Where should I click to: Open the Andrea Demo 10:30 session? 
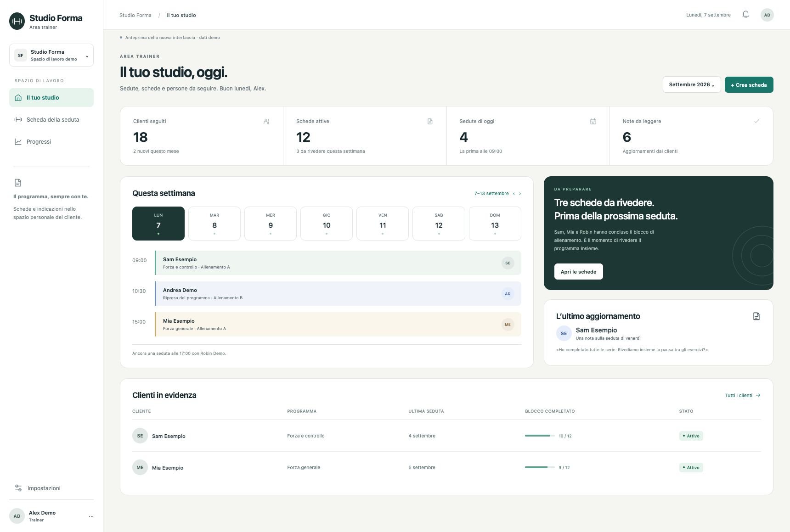tap(338, 293)
